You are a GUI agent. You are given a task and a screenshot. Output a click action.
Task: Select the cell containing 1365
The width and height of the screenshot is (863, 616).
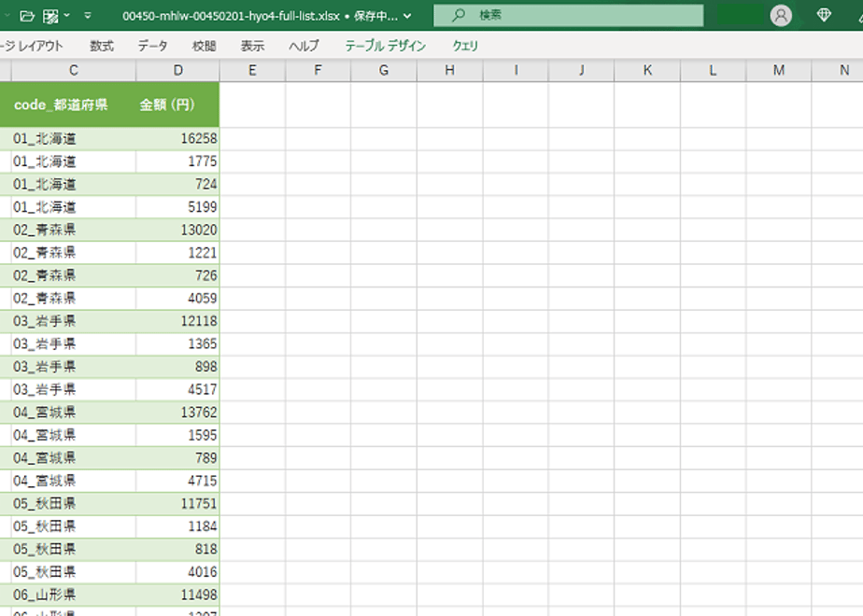pyautogui.click(x=177, y=344)
